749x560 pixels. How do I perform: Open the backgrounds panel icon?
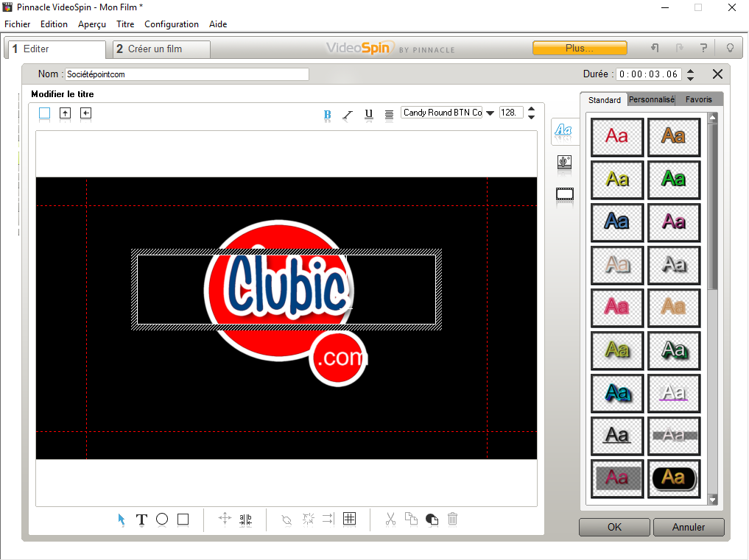pos(565,163)
